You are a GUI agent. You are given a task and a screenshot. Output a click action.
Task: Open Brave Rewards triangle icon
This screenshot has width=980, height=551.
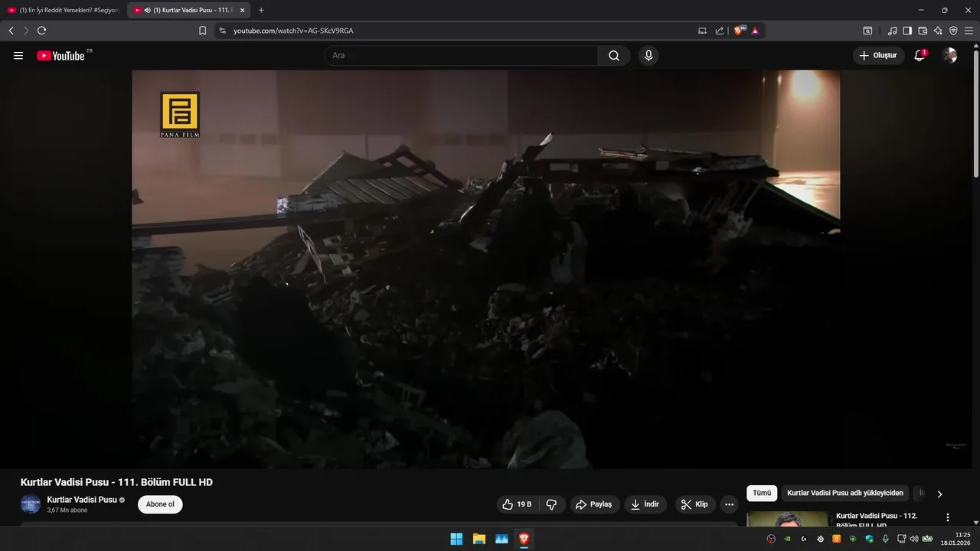pyautogui.click(x=755, y=31)
